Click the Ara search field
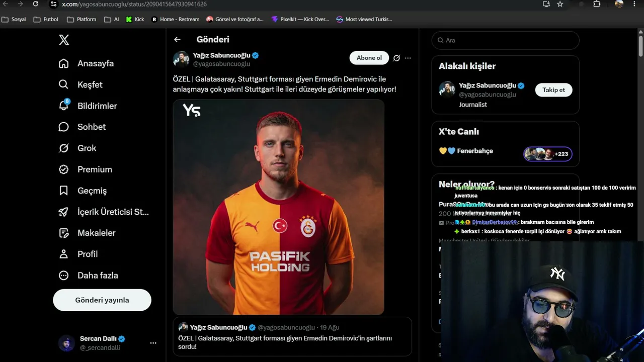The height and width of the screenshot is (362, 644). [505, 40]
